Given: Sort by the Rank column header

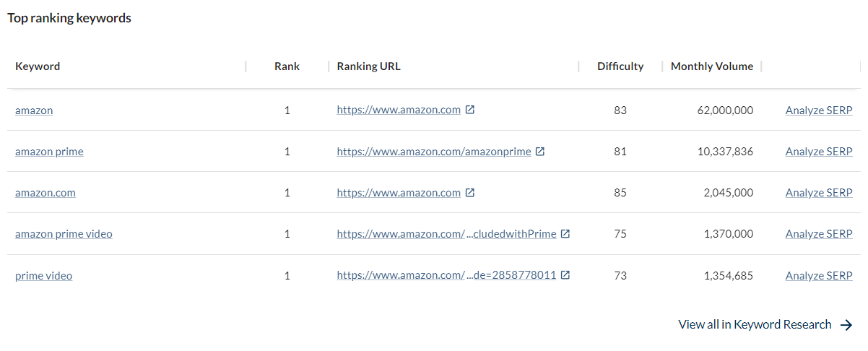Looking at the screenshot, I should click(x=287, y=66).
